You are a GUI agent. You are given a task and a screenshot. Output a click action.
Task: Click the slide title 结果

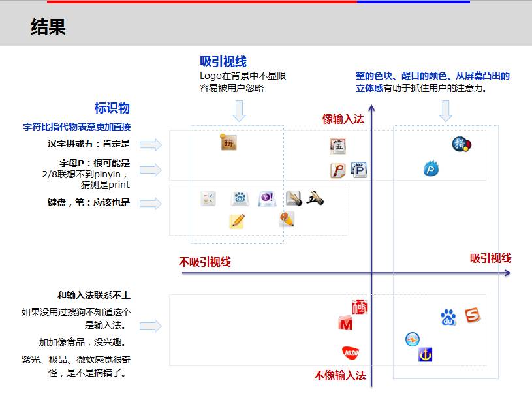point(48,27)
